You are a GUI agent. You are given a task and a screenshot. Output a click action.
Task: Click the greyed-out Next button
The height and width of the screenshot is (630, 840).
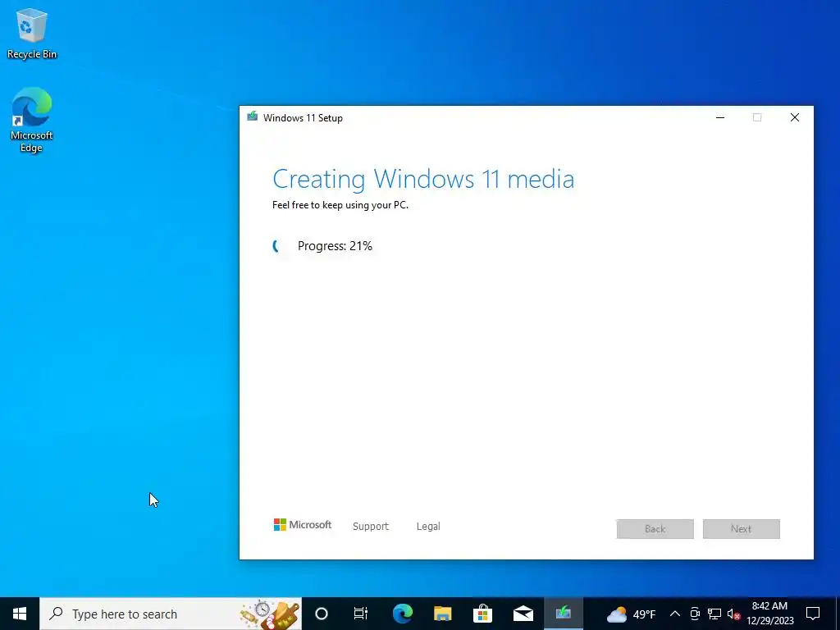pyautogui.click(x=741, y=529)
